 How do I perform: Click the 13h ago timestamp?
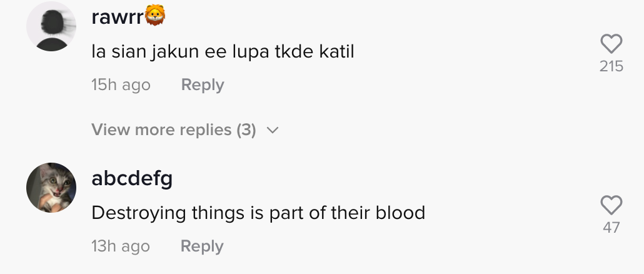(121, 246)
